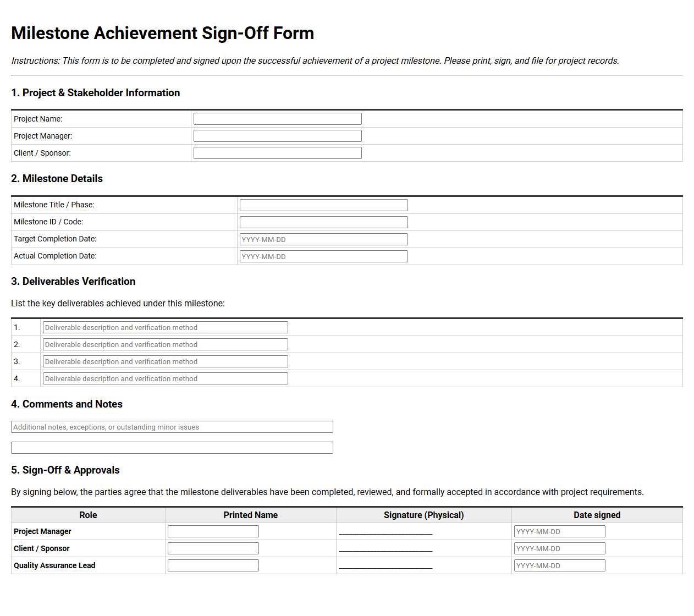This screenshot has height=616, width=694.
Task: Click the signature line for Quality Assurance Lead
Action: tap(385, 566)
